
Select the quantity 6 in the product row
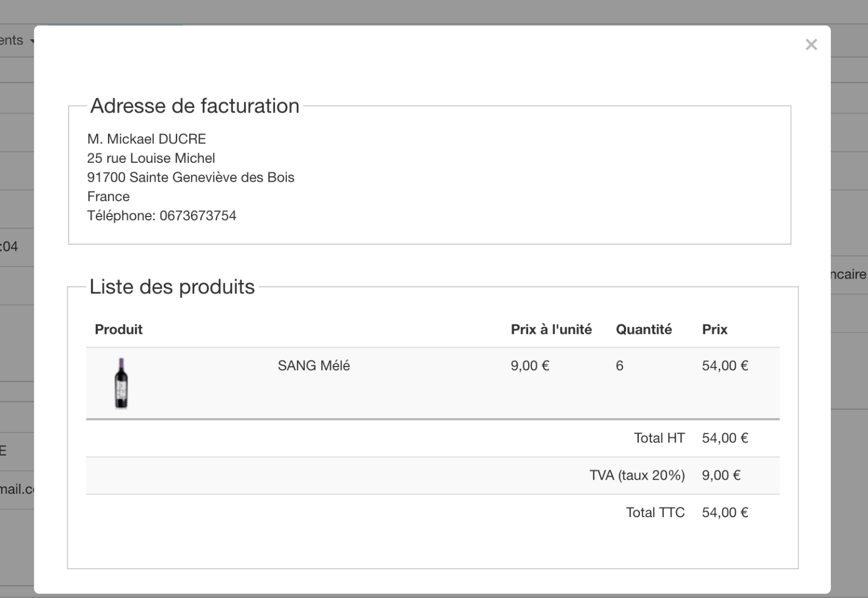619,365
